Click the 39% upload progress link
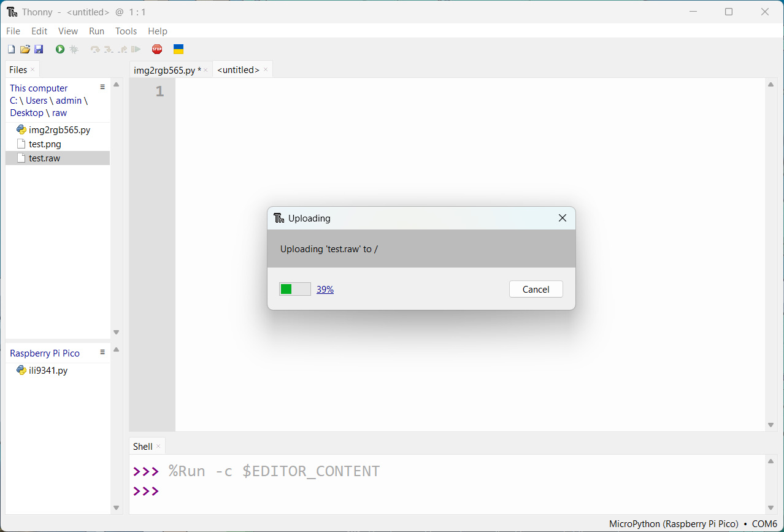The image size is (784, 532). pos(325,289)
